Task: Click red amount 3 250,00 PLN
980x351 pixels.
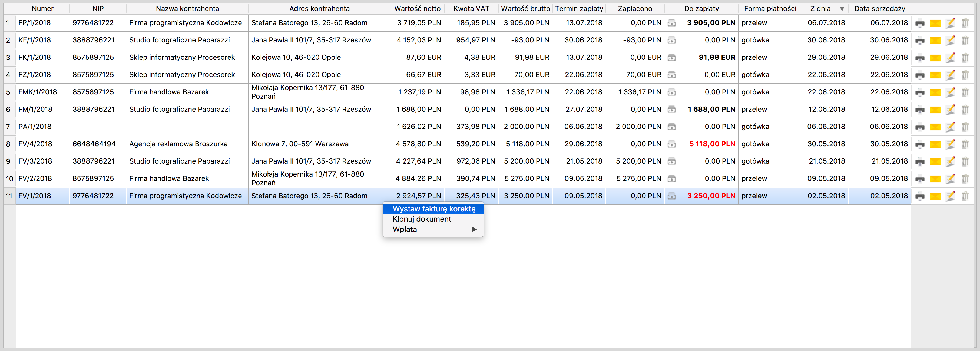Action: (x=711, y=196)
